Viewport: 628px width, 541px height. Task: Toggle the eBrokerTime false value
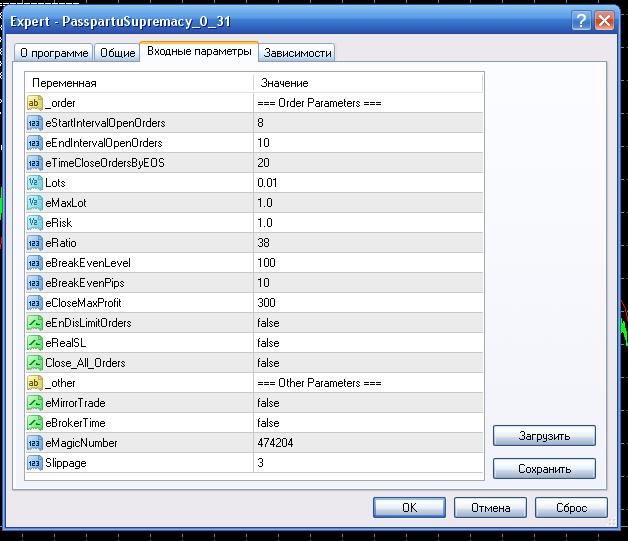[368, 423]
